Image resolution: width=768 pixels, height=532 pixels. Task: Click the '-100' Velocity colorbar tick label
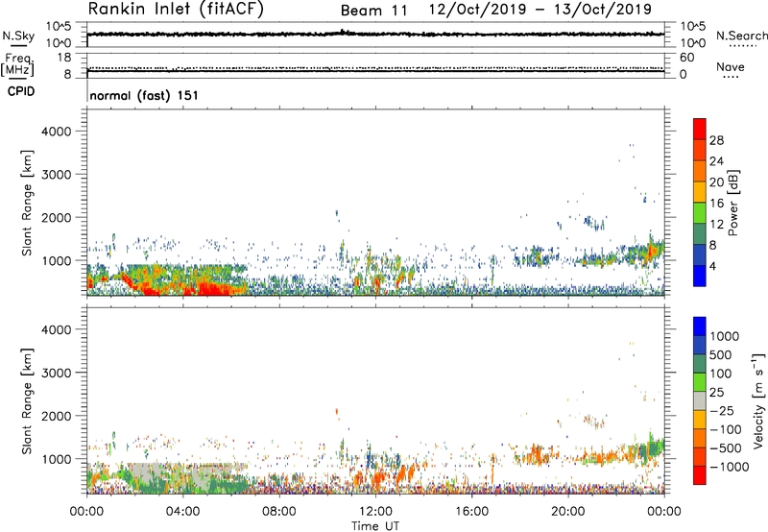726,429
